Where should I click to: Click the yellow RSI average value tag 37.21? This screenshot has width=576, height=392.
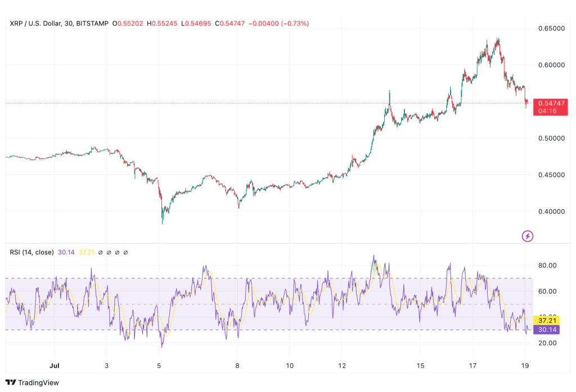click(x=547, y=321)
